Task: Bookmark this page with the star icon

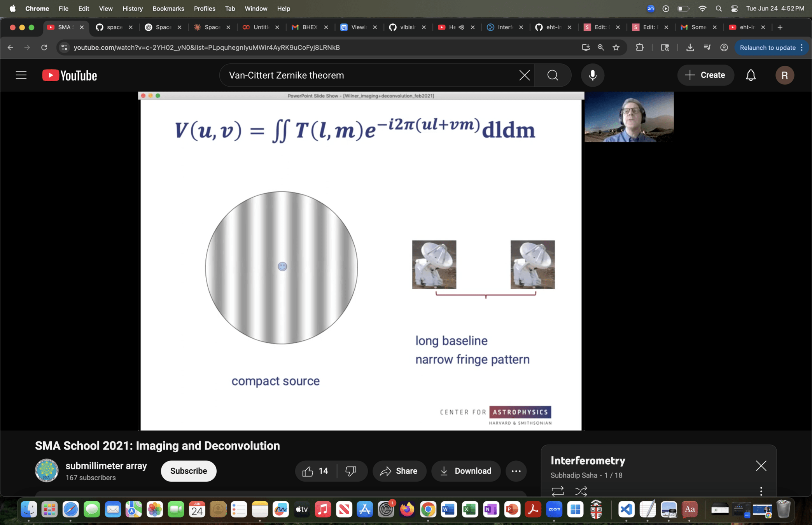Action: [616, 47]
